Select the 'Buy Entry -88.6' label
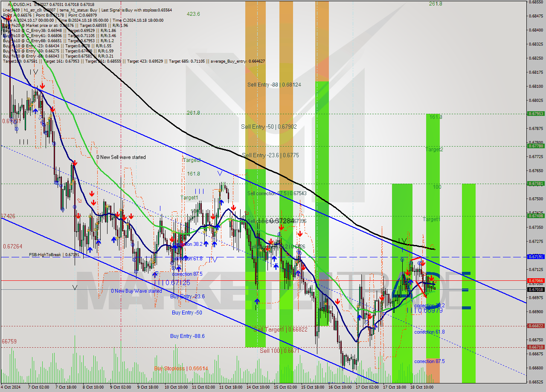Viewport: 546px width, 392px height. [187, 336]
